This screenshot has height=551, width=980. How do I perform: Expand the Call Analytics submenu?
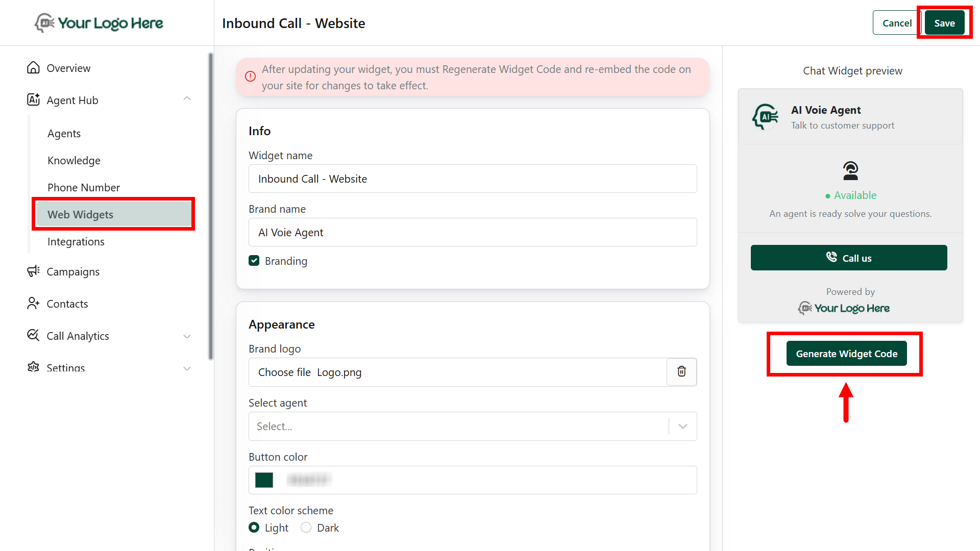tap(187, 336)
